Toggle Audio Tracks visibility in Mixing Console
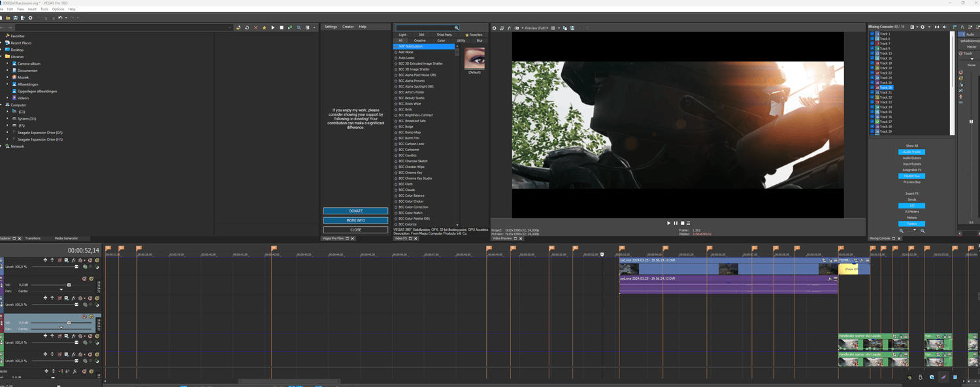Image resolution: width=980 pixels, height=387 pixels. click(x=911, y=152)
